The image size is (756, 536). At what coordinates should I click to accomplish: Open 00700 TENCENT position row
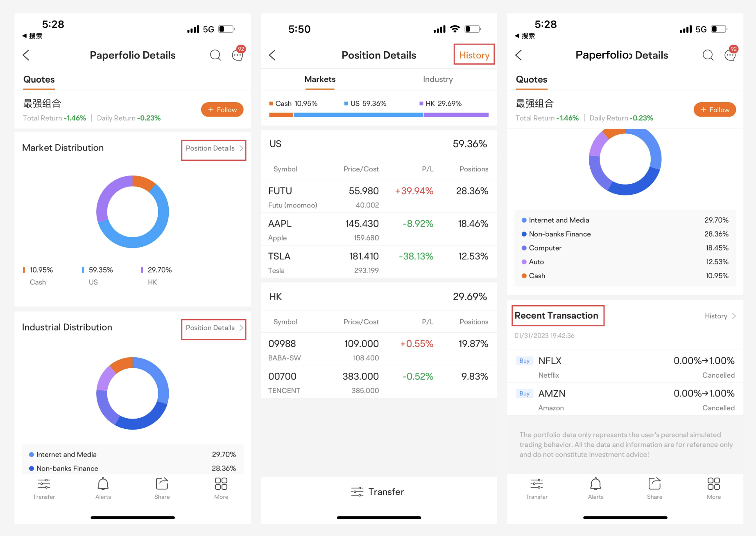pyautogui.click(x=379, y=382)
